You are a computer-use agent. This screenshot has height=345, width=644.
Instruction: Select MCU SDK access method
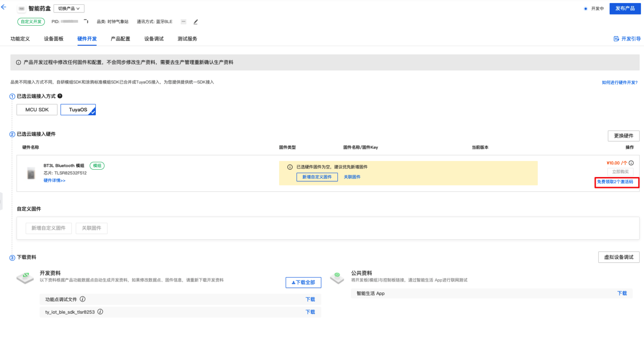point(37,110)
